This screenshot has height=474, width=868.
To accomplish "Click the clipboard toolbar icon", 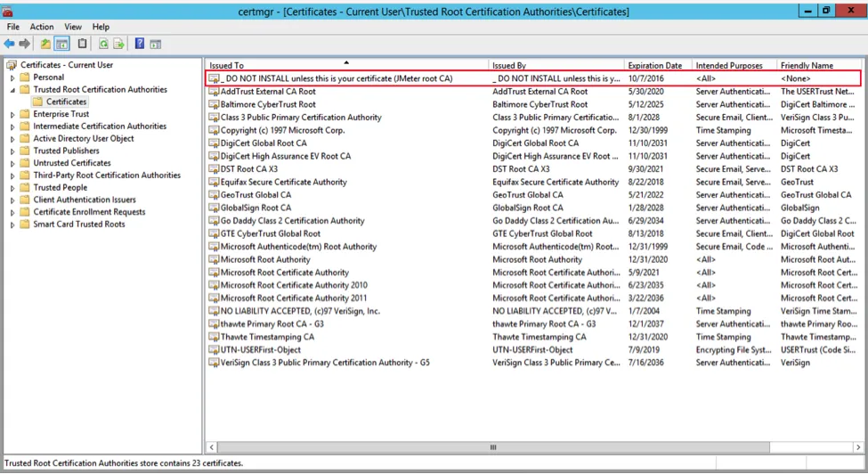I will point(83,44).
